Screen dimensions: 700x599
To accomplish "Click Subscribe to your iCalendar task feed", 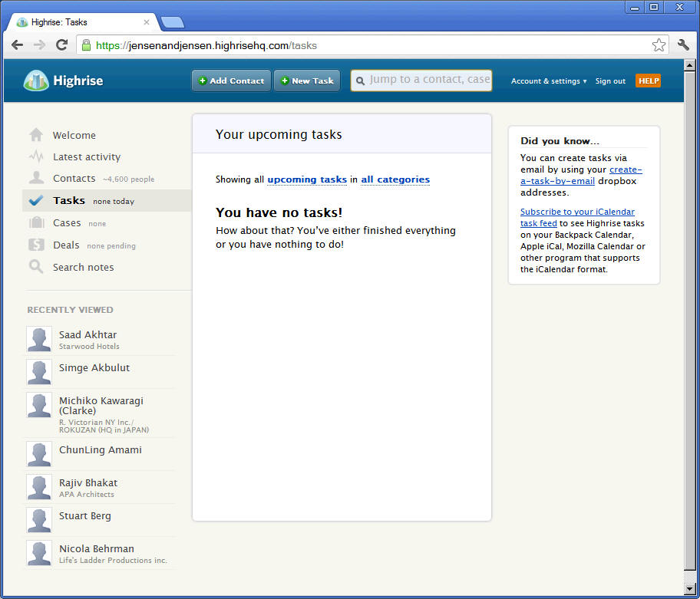I will [x=576, y=217].
